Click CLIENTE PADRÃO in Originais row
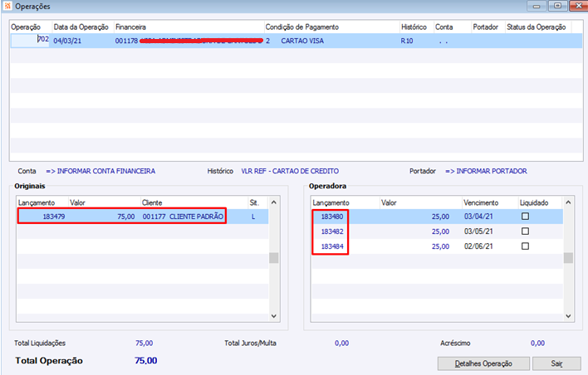Screen dimensions: 588x375 coord(196,217)
